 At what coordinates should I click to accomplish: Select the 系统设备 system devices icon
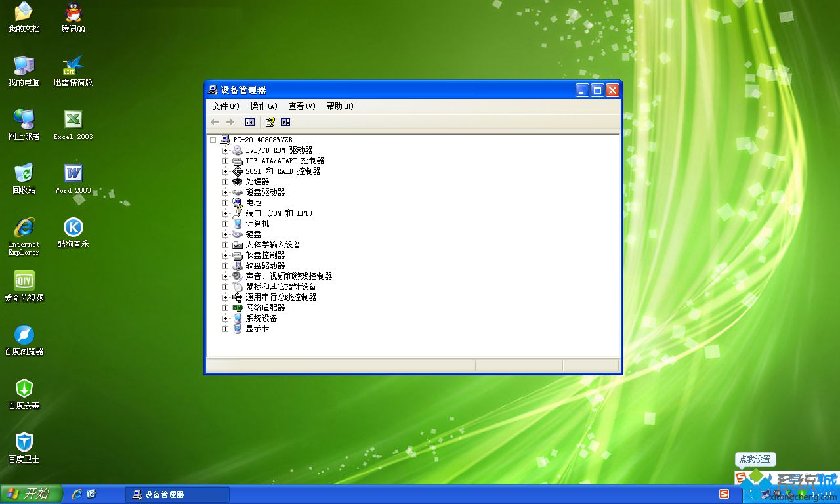(x=238, y=318)
